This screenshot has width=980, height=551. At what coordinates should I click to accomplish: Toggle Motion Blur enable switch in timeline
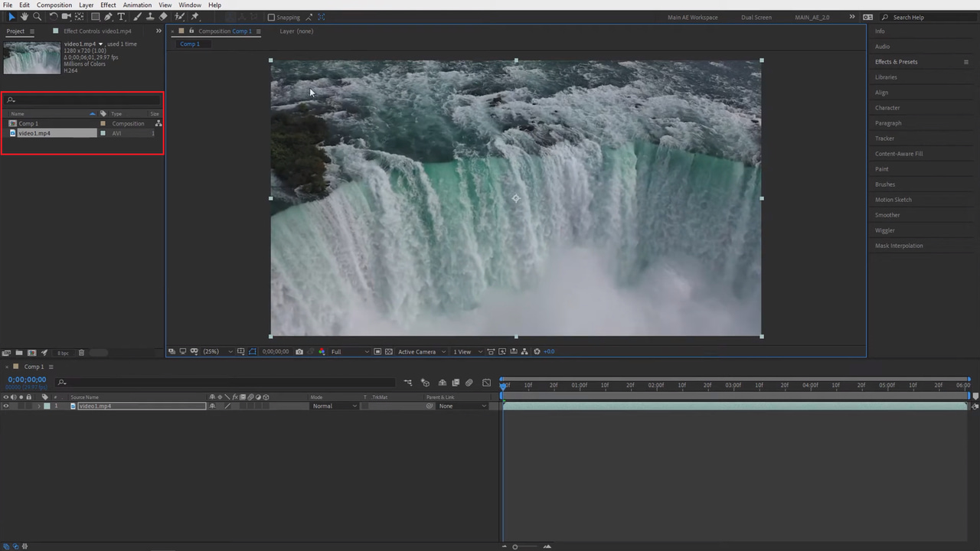click(469, 383)
